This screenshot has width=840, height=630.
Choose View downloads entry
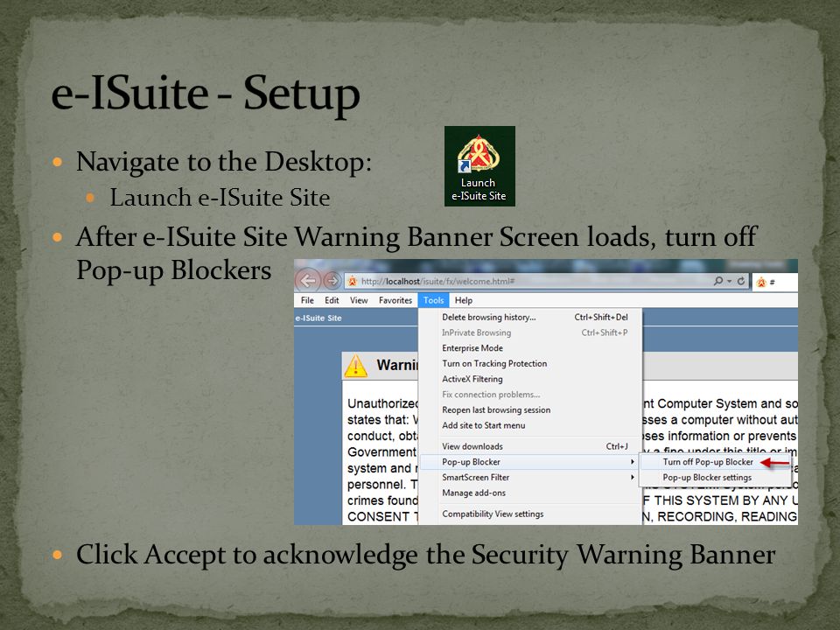[x=530, y=447]
